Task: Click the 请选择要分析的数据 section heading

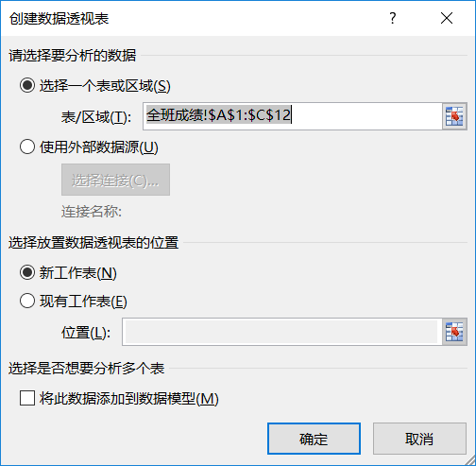Action: [x=73, y=56]
